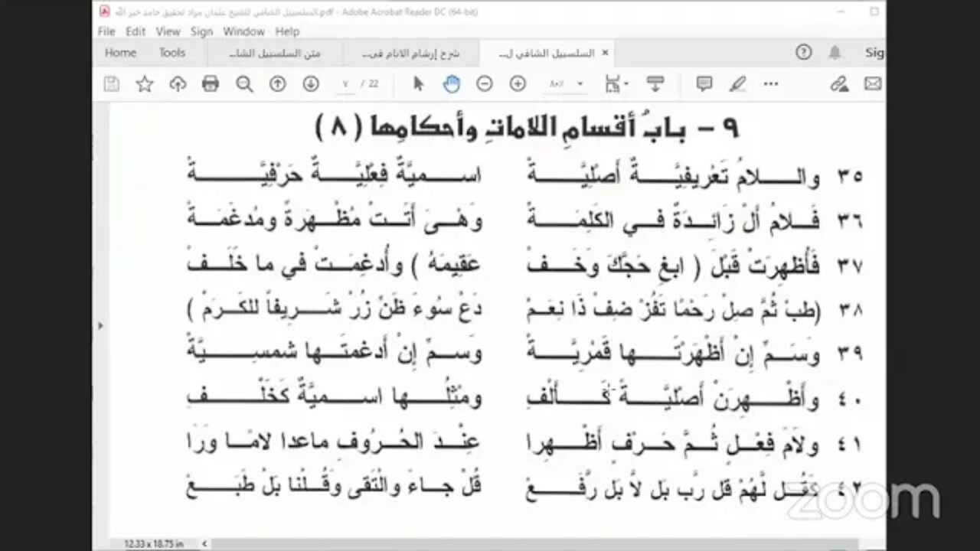Open the Help menu
This screenshot has width=980, height=551.
287,31
